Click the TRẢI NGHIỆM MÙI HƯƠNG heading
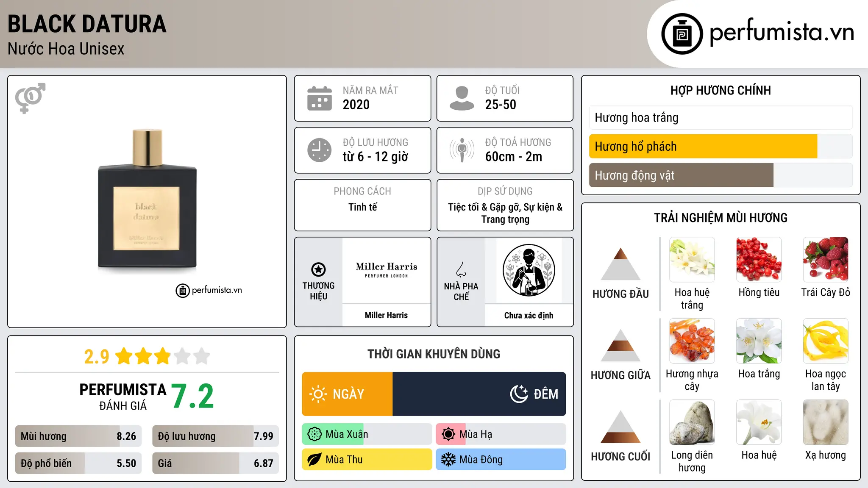Screen dimensions: 868x488 pos(721,218)
